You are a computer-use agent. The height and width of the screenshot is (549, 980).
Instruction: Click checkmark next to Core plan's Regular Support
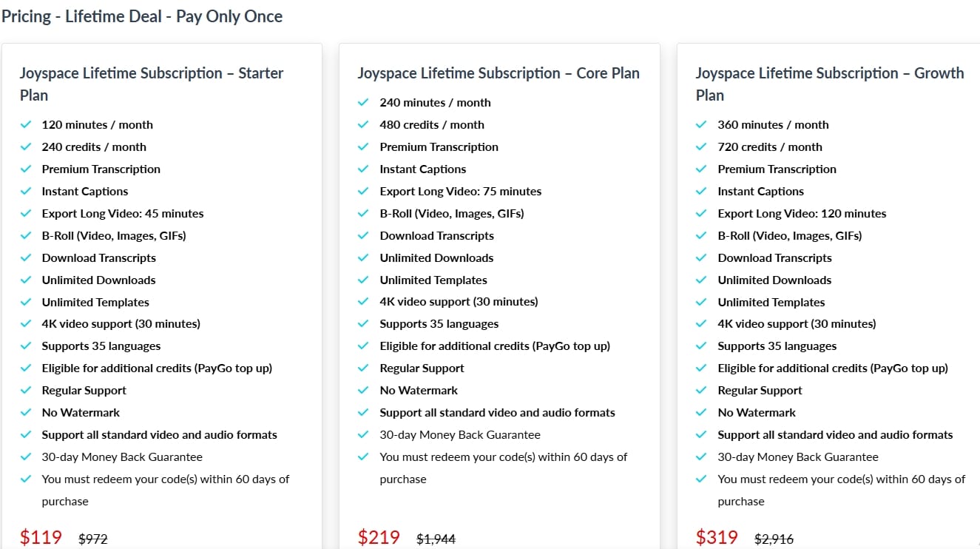(x=363, y=368)
